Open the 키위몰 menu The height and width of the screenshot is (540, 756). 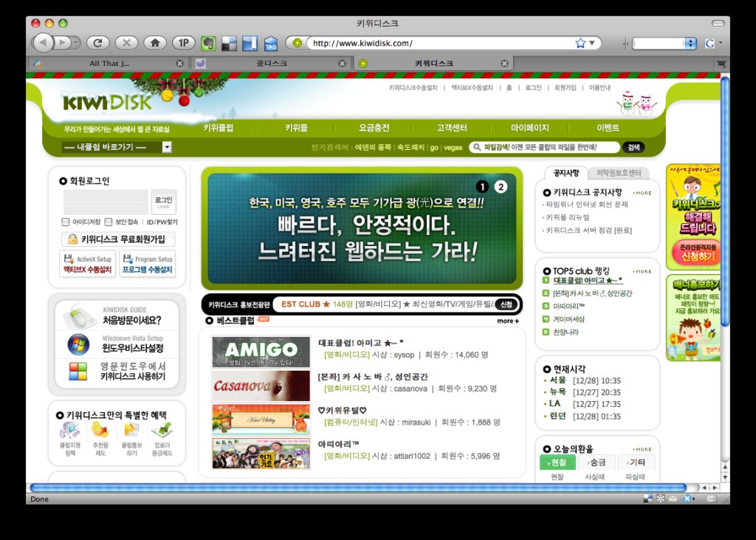(296, 128)
